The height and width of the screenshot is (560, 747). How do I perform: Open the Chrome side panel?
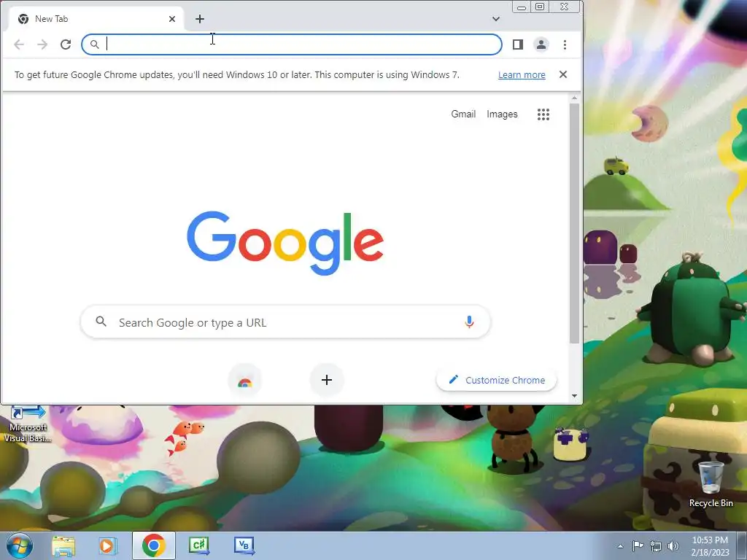(518, 44)
